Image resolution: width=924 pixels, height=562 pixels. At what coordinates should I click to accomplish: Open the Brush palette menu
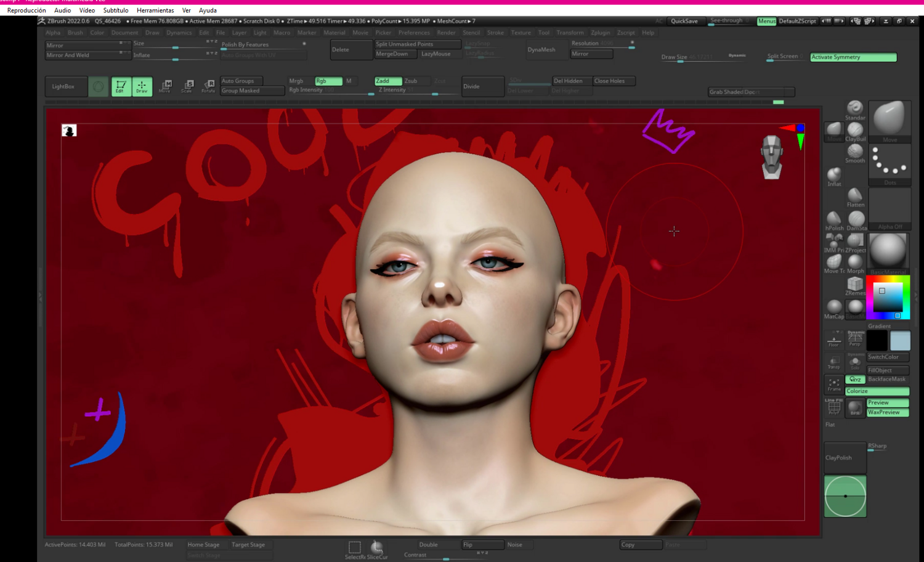tap(75, 33)
